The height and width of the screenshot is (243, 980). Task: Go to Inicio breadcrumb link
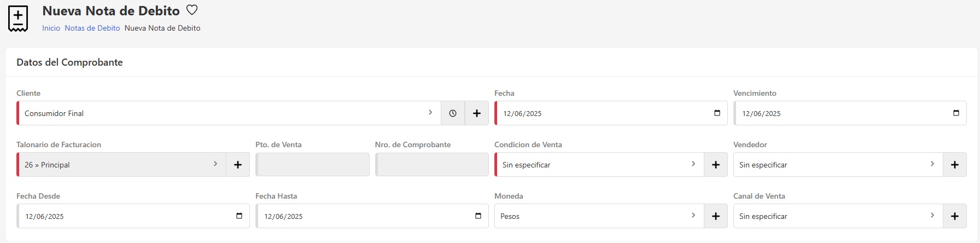tap(51, 28)
